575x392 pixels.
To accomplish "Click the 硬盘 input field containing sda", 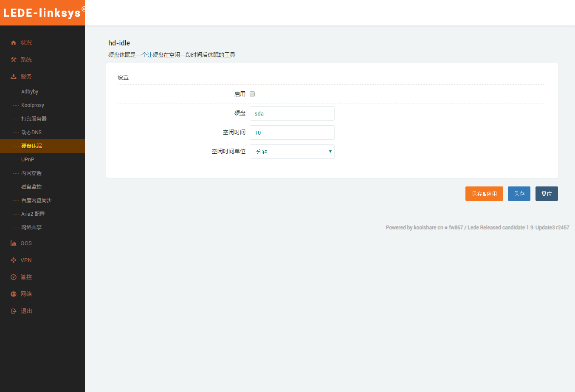I will pyautogui.click(x=292, y=113).
